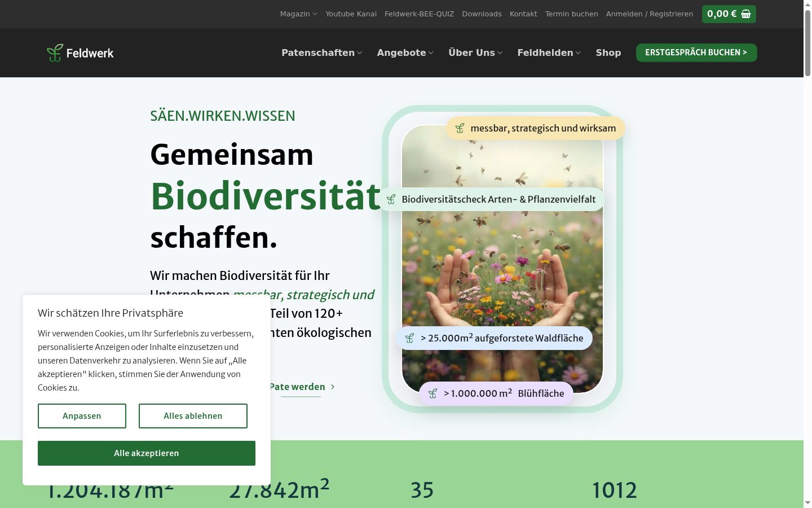This screenshot has width=812, height=508.
Task: Click arrow next to 'Pate werden'
Action: point(333,387)
